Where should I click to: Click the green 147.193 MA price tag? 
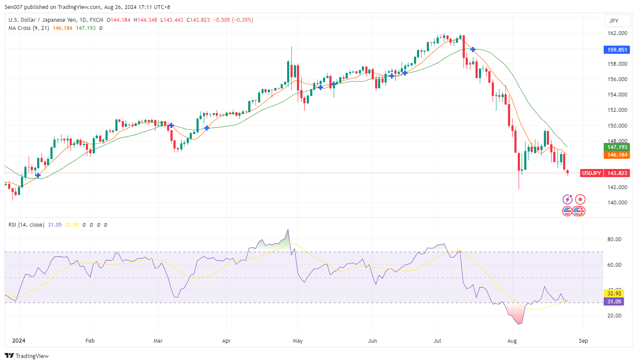click(x=617, y=147)
